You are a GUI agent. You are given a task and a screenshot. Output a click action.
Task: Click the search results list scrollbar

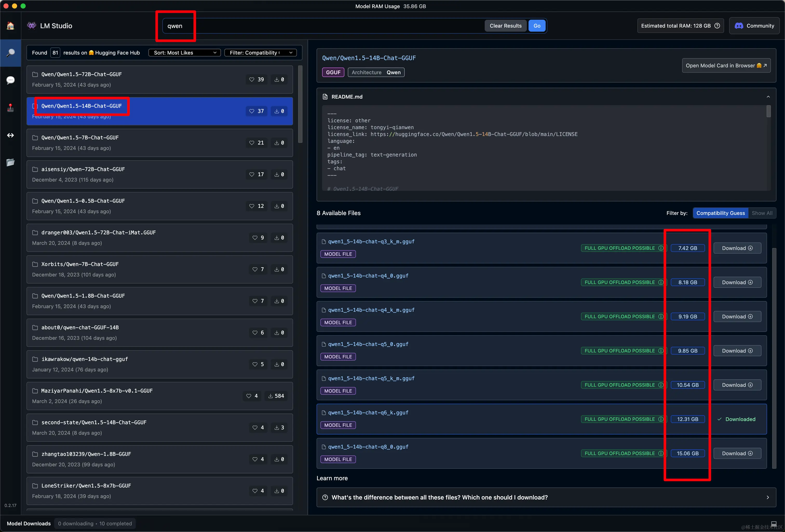coord(300,104)
